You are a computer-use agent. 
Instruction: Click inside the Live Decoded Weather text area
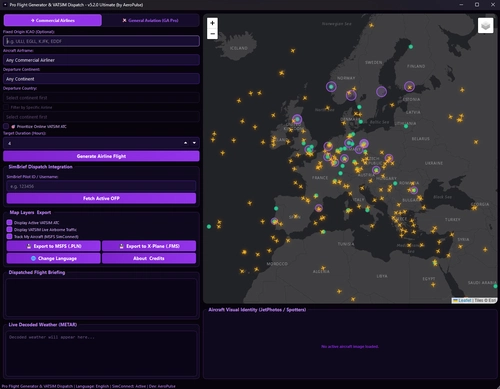[101, 353]
